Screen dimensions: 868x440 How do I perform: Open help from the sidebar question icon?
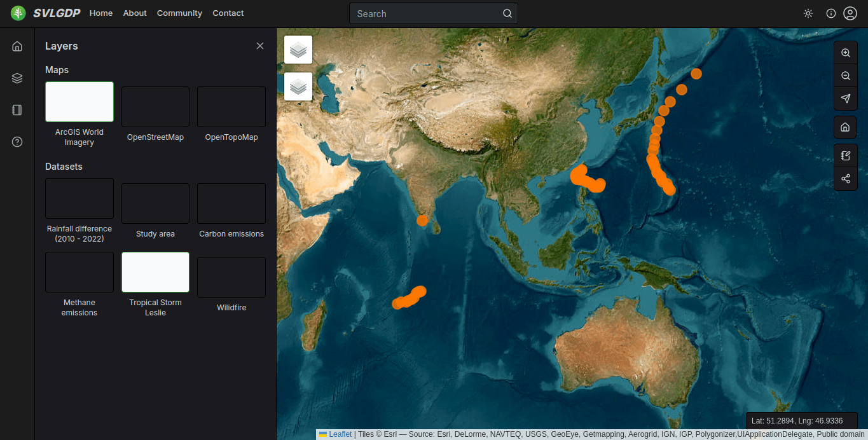[17, 142]
